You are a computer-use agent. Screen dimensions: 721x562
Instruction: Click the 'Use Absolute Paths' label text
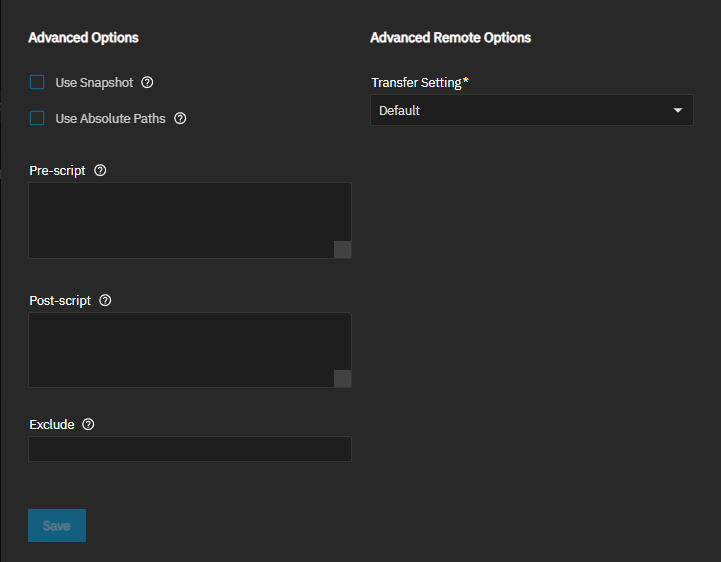pos(110,118)
